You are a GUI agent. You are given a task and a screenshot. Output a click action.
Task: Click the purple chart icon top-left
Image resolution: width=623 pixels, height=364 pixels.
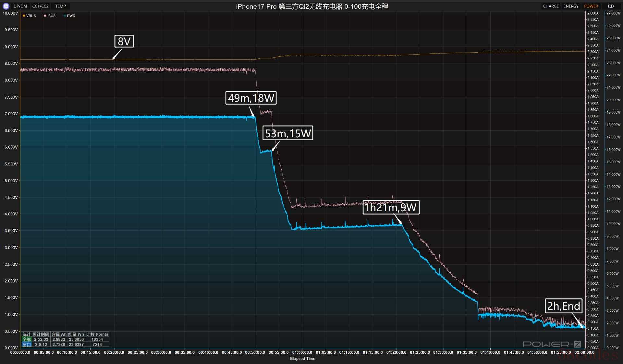pyautogui.click(x=6, y=6)
